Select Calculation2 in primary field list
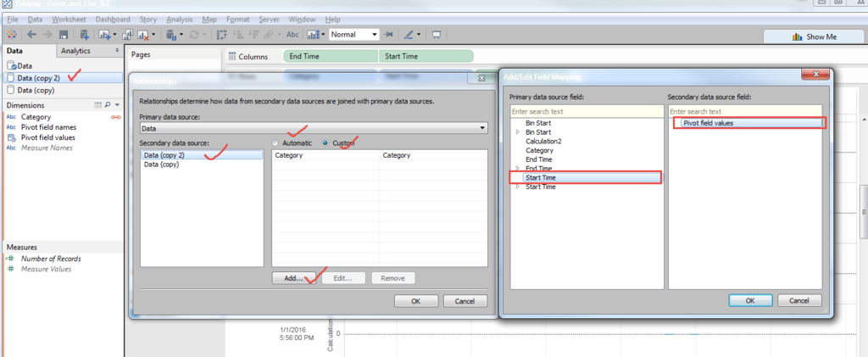 [x=543, y=141]
